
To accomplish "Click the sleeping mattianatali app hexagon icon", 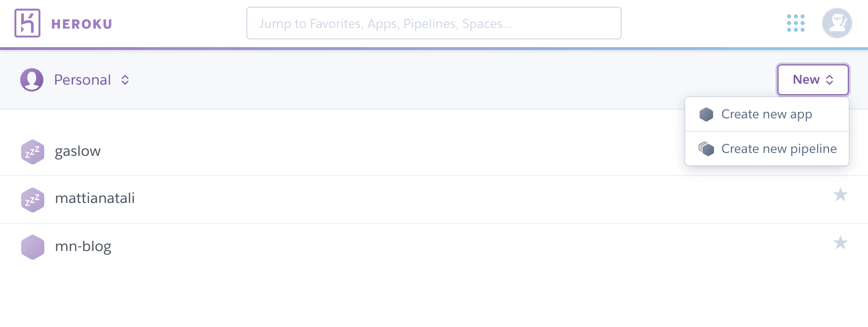I will [x=33, y=200].
